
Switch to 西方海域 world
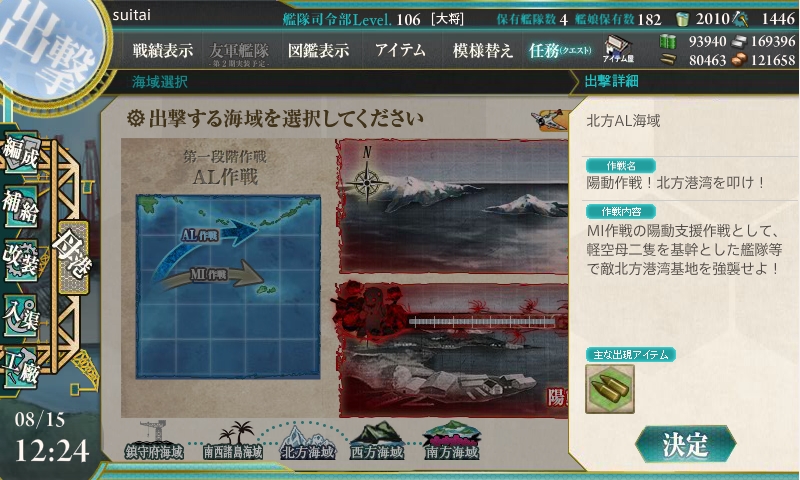coord(377,440)
